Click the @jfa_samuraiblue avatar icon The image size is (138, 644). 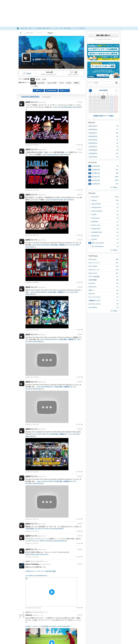coord(90,243)
